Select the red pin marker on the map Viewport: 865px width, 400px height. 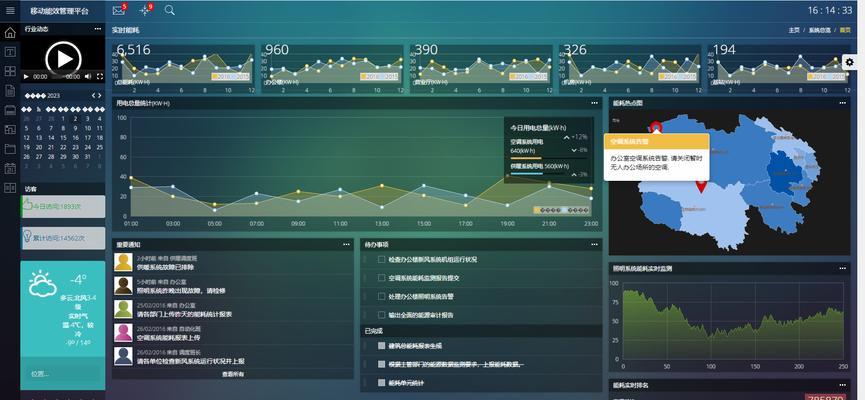[x=701, y=186]
